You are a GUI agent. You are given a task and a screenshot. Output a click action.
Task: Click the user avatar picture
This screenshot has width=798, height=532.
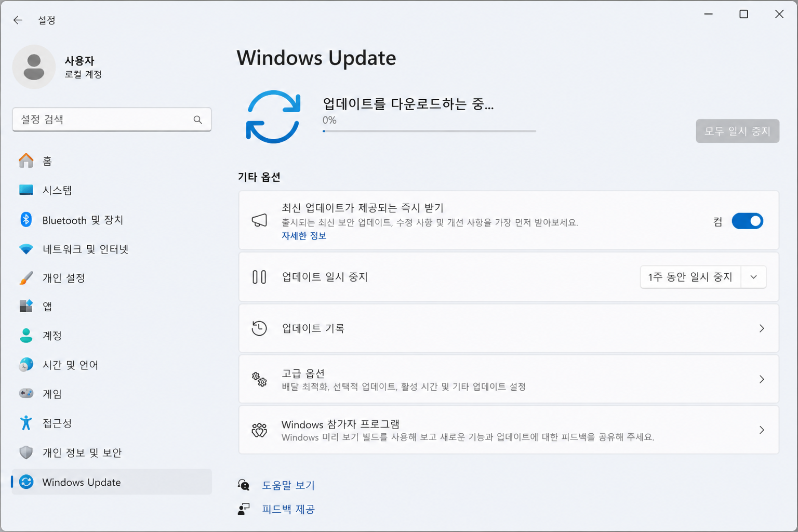[x=34, y=67]
